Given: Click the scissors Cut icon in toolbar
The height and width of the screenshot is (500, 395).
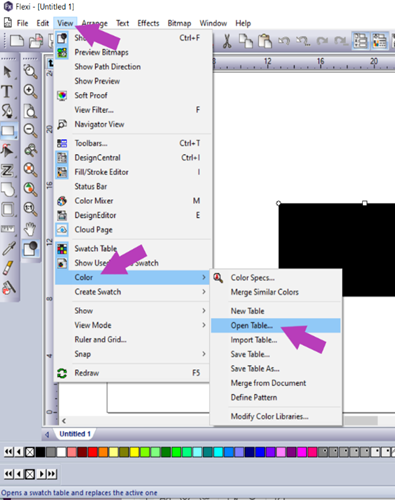Looking at the screenshot, I should tap(227, 41).
